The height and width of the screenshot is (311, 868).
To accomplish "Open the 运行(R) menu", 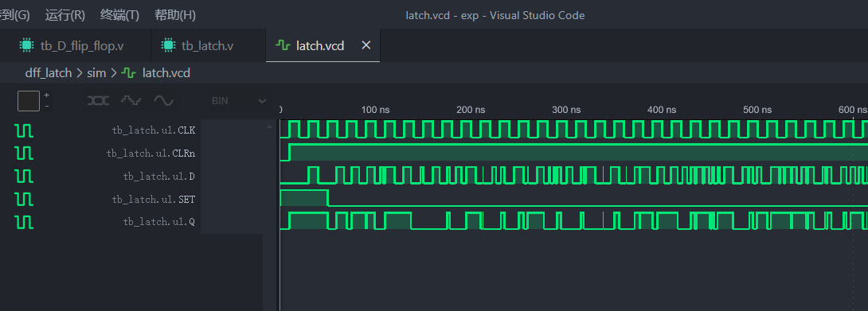I will click(65, 15).
